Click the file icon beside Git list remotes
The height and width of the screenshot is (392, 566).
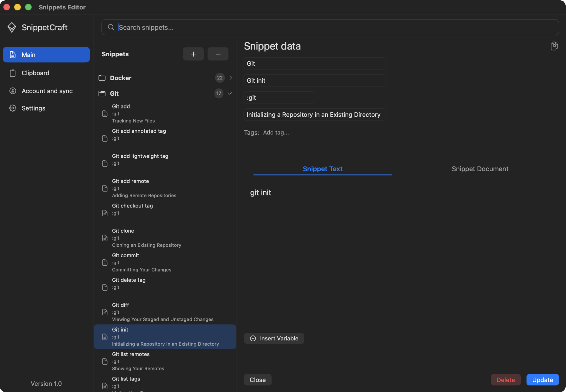pos(105,361)
